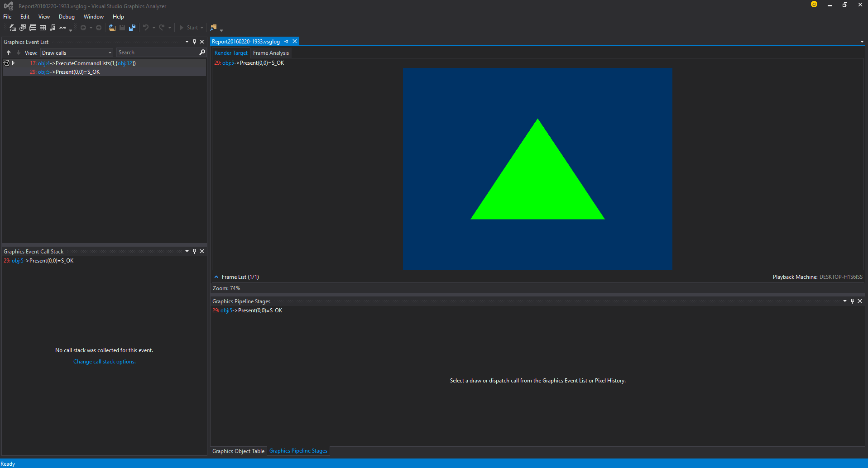The height and width of the screenshot is (468, 868).
Task: Switch to the Frame Analysis tab
Action: [271, 53]
